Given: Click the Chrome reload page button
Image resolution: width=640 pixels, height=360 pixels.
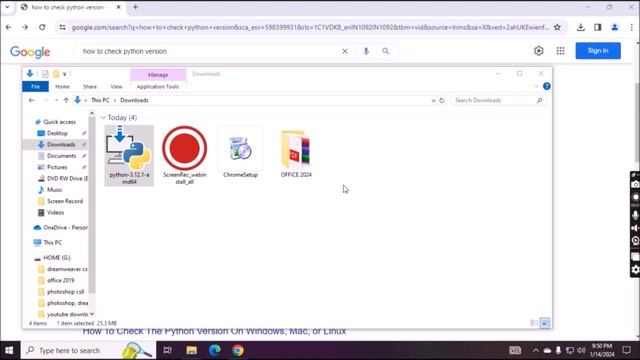Looking at the screenshot, I should coord(42,27).
